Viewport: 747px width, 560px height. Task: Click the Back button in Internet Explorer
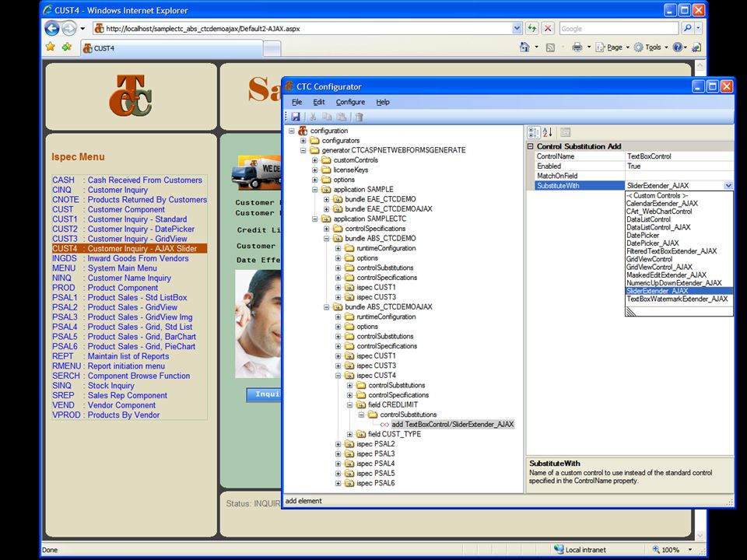52,29
